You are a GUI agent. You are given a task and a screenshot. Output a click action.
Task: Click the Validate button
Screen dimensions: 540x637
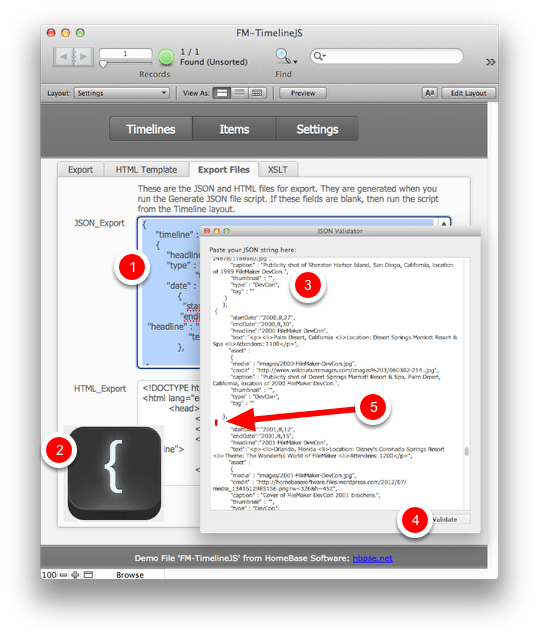[x=445, y=519]
